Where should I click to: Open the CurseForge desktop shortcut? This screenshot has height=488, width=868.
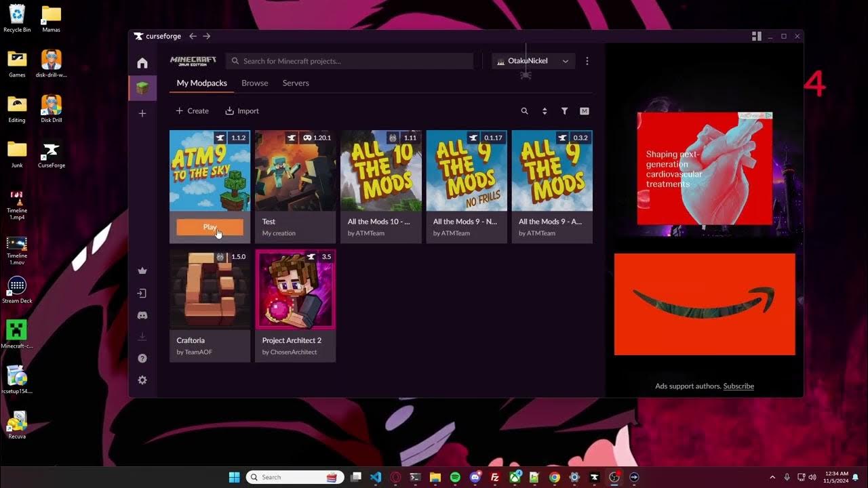click(x=51, y=154)
